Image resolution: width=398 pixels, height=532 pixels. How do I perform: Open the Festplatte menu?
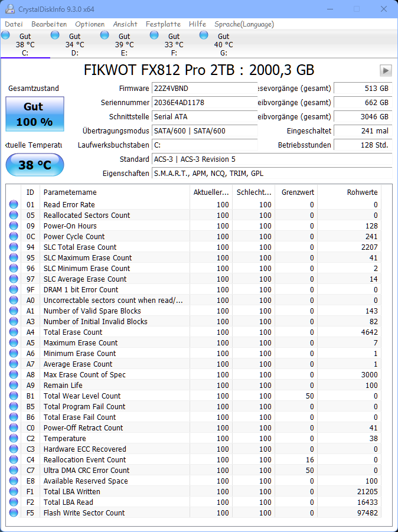point(163,24)
